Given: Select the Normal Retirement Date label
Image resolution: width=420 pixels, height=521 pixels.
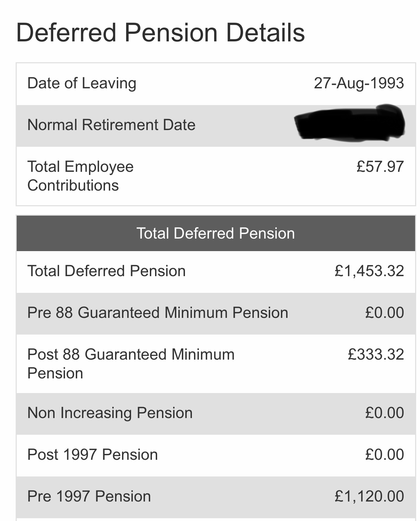Looking at the screenshot, I should point(111,125).
